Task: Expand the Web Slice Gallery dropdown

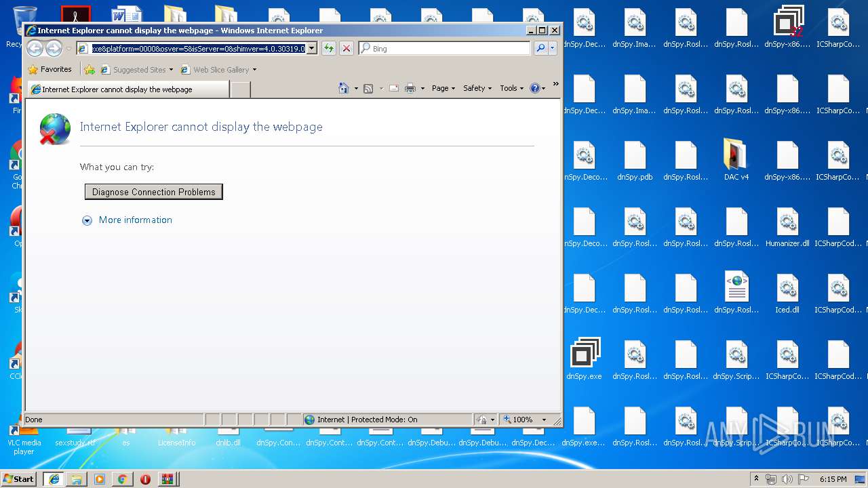Action: pyautogui.click(x=254, y=69)
